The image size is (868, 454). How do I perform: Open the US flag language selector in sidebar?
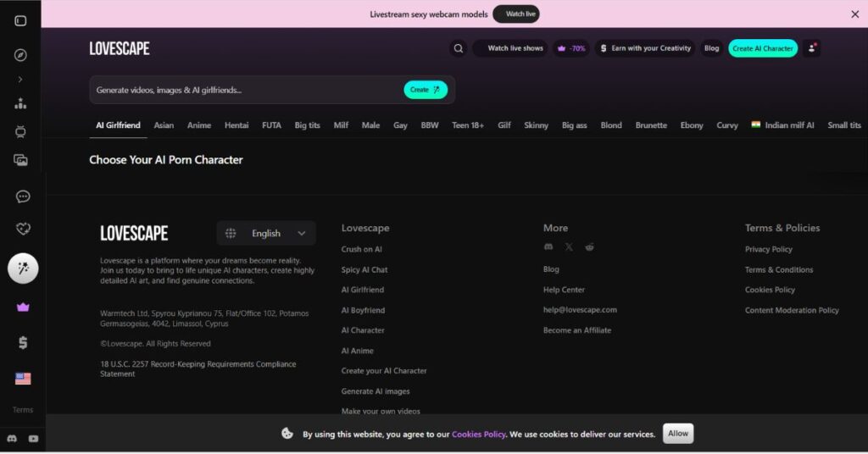click(x=23, y=379)
